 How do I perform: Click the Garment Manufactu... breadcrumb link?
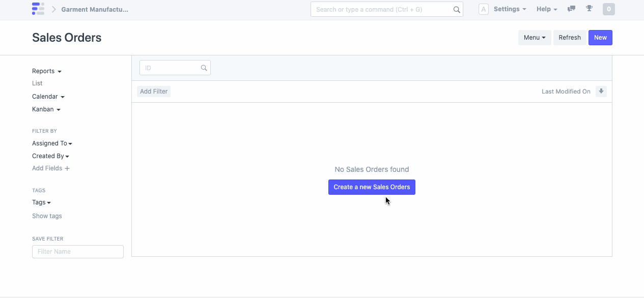tap(95, 9)
